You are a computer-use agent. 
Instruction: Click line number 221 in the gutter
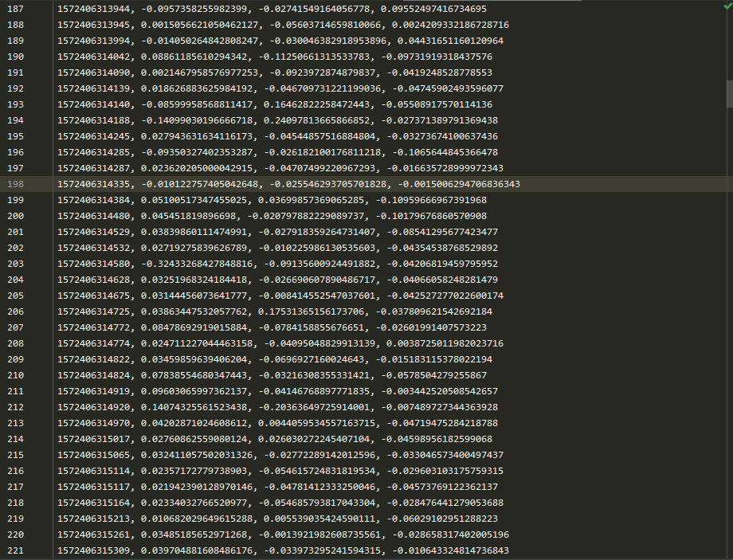pyautogui.click(x=15, y=550)
